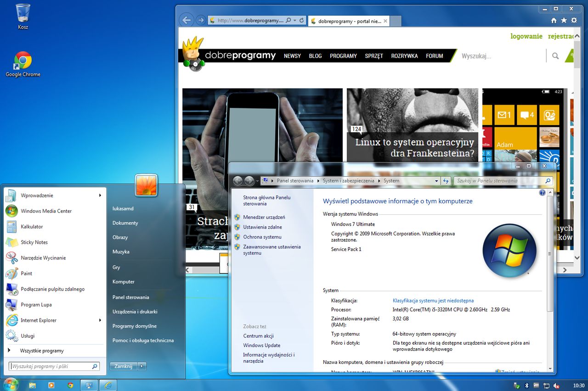
Task: Open Windows Explorer from the taskbar
Action: coord(33,385)
